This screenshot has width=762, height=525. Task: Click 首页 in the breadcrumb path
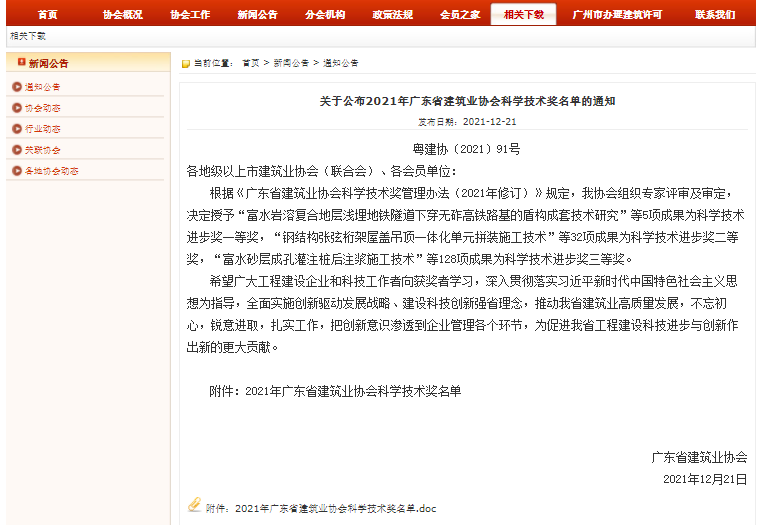coord(251,63)
